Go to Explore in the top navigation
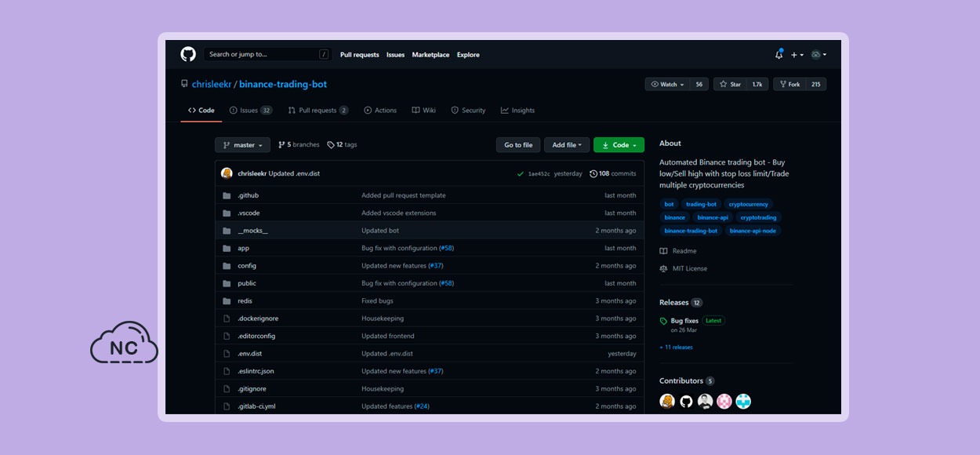This screenshot has width=980, height=455. tap(468, 55)
